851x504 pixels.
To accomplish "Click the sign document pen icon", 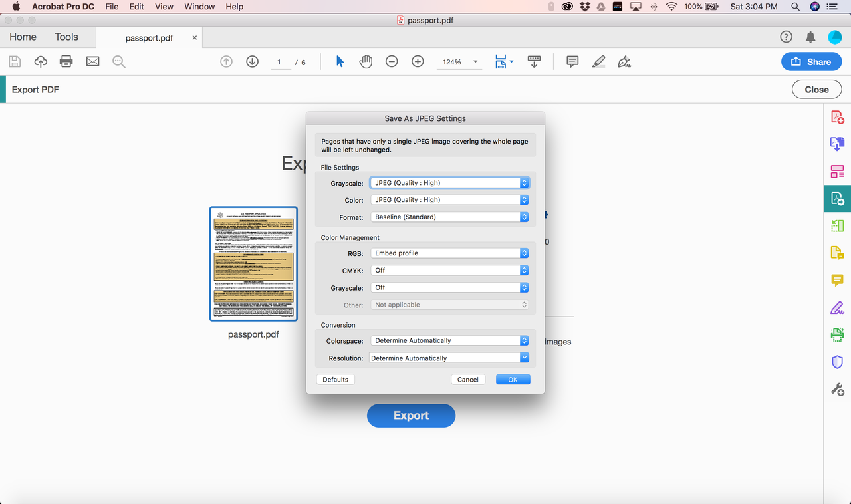I will pos(624,62).
